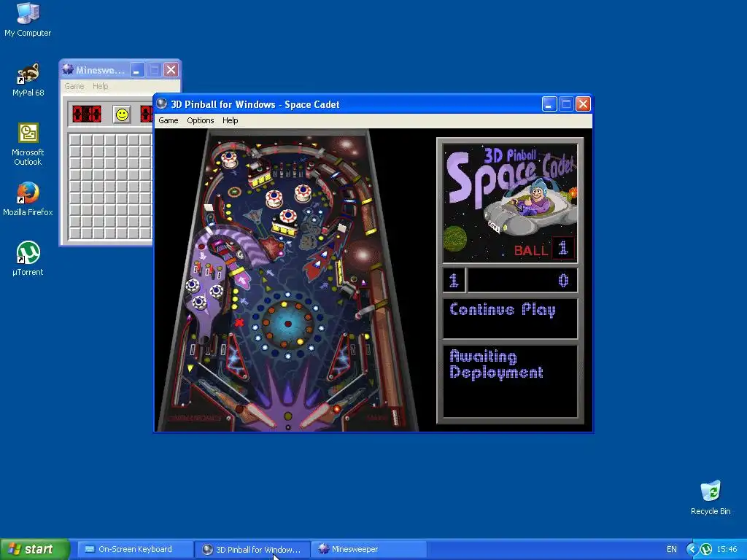Click top-left cell of Minesweeper grid
This screenshot has height=560, width=747.
pyautogui.click(x=75, y=139)
